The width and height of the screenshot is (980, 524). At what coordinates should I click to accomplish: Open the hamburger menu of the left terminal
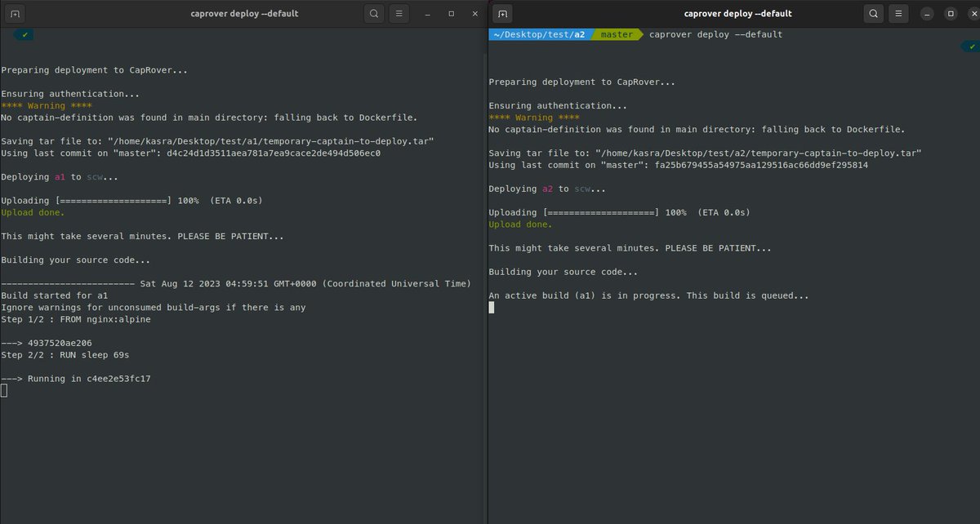[x=398, y=14]
